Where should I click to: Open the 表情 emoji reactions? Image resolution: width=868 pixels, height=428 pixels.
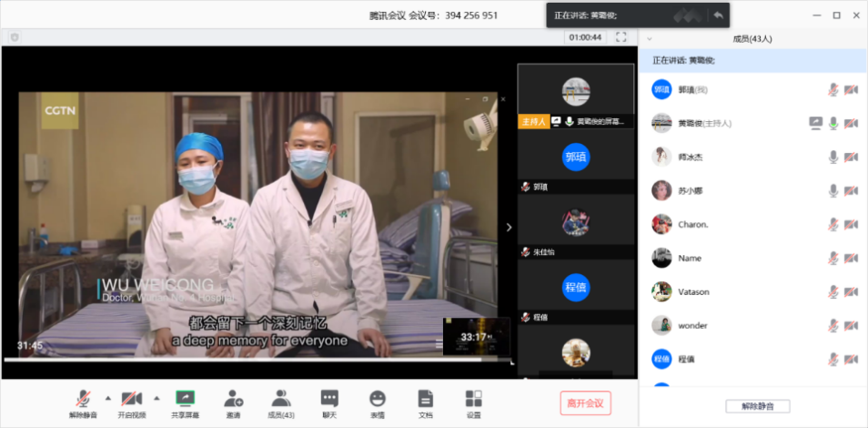[x=378, y=403]
